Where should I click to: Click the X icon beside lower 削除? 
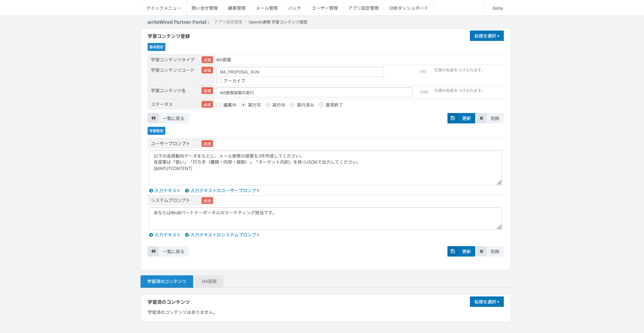click(481, 251)
